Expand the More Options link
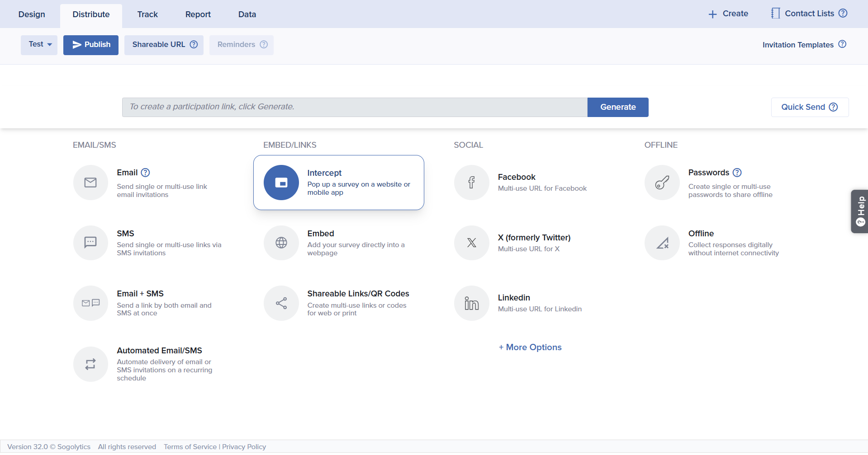The image size is (868, 455). (x=530, y=347)
